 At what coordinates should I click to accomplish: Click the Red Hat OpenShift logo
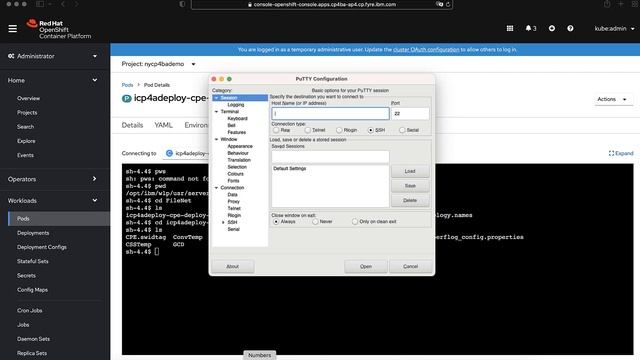(x=59, y=29)
